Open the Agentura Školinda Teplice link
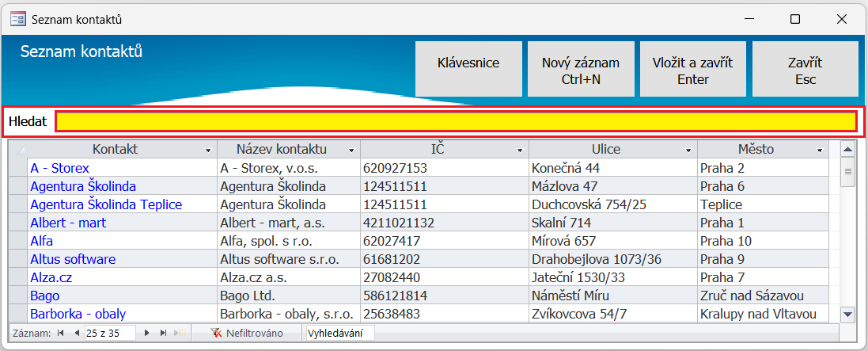The width and height of the screenshot is (868, 351). 106,204
